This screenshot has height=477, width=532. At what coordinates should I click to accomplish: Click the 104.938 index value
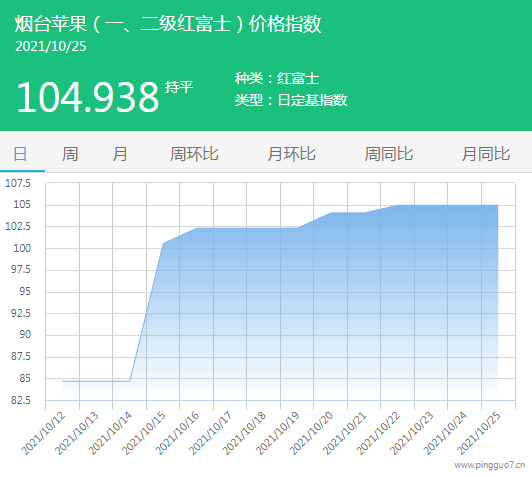(88, 97)
